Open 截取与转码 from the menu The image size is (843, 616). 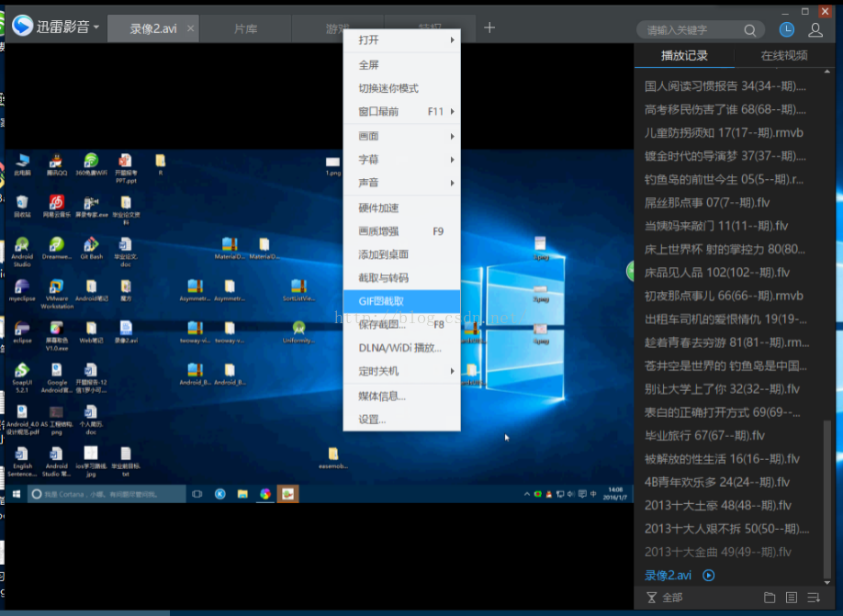(401, 278)
